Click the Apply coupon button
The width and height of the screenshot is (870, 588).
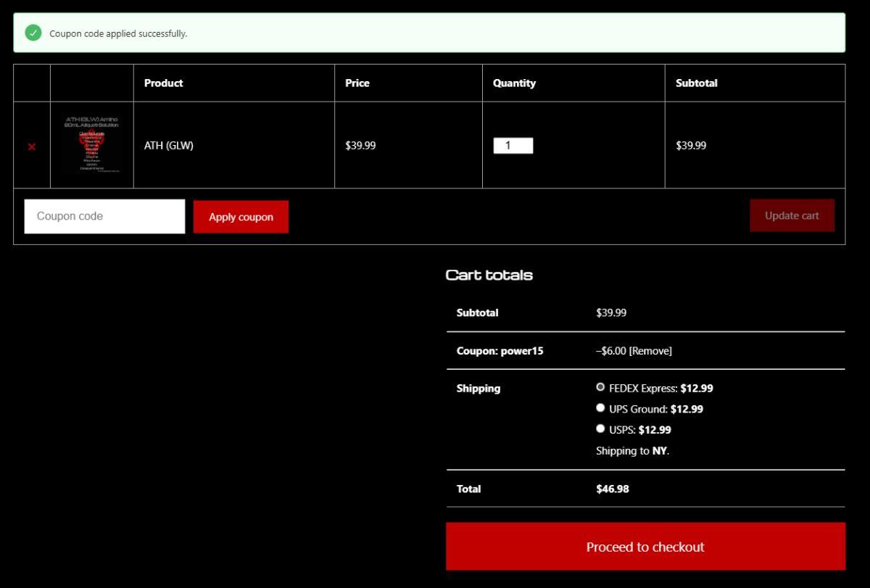241,217
